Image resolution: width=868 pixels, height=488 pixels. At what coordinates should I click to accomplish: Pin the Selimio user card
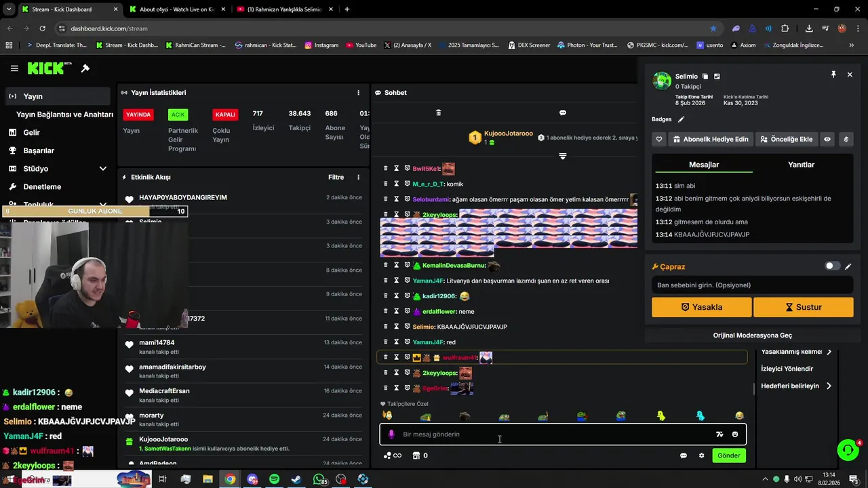pyautogui.click(x=833, y=75)
